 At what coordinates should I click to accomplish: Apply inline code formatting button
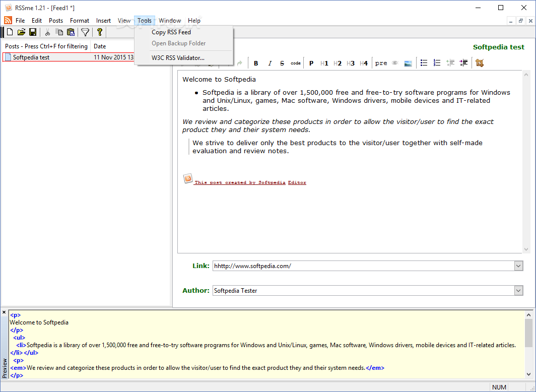point(296,63)
